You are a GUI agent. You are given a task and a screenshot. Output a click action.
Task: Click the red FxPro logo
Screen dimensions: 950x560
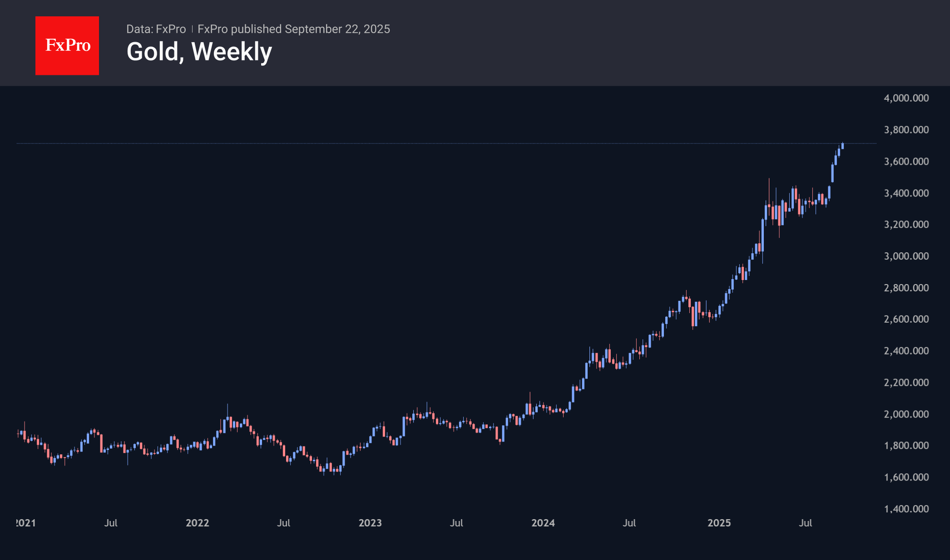(67, 46)
